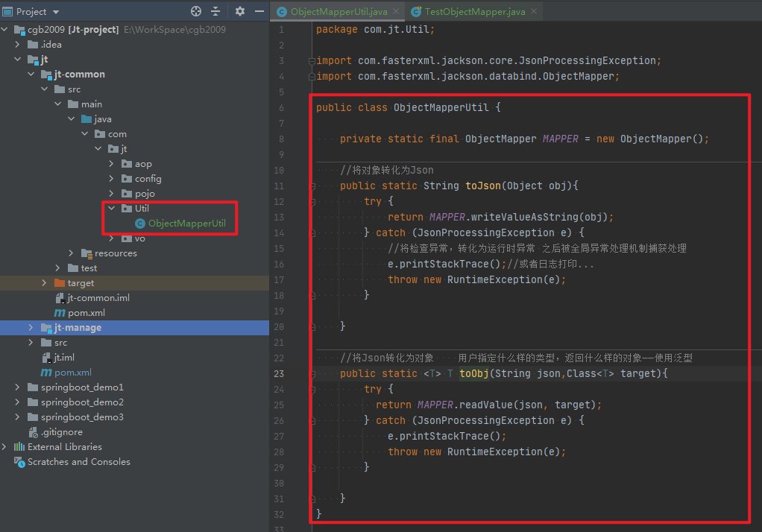Click the class name ObjectMapperUtil on line 6
This screenshot has width=762, height=532.
[441, 107]
